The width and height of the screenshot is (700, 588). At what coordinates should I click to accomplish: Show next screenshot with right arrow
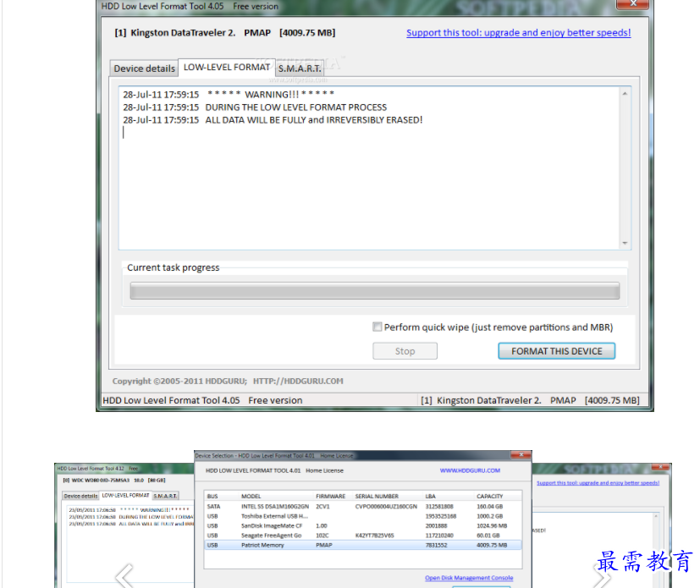601,576
